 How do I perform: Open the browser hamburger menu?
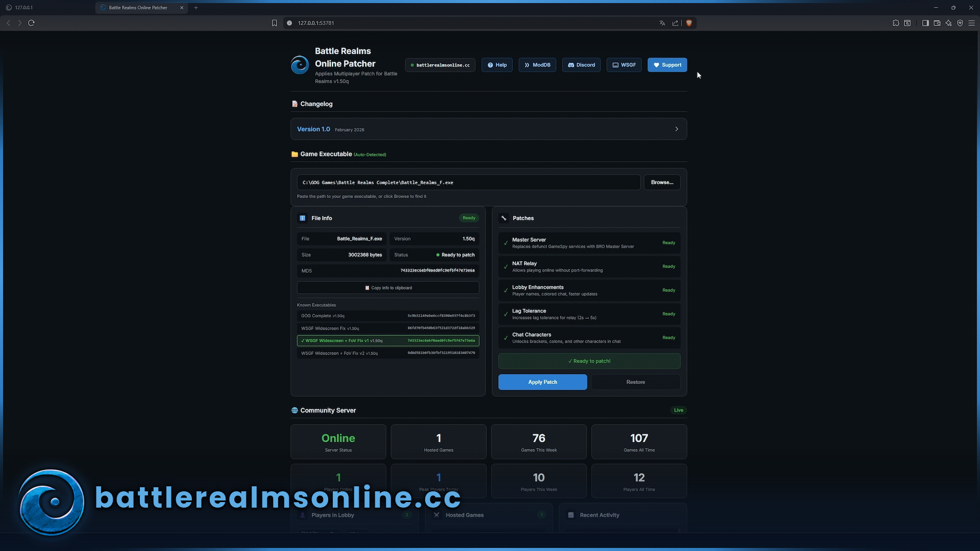click(x=972, y=23)
